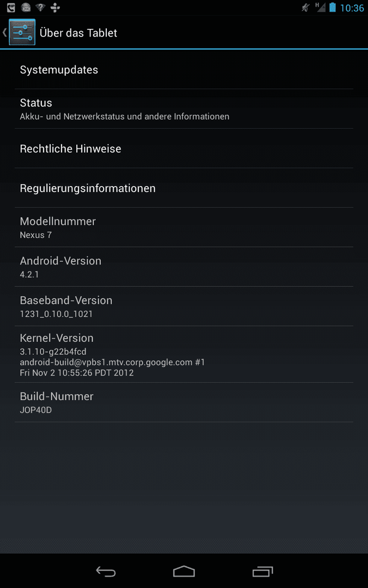This screenshot has height=588, width=368.
Task: Tap the Build-Nummer JOP40D row
Action: pos(184,402)
